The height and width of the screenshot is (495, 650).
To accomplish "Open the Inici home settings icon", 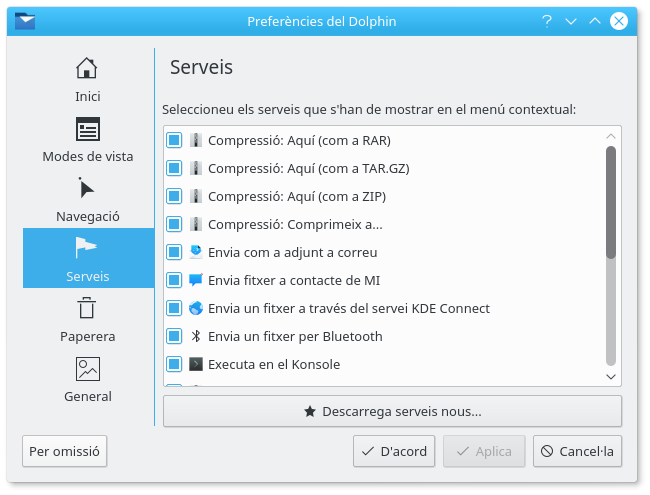I will pos(87,69).
